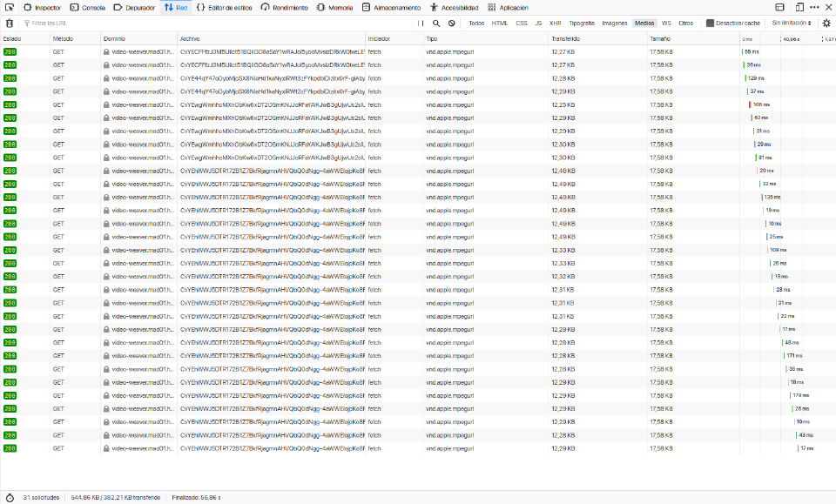Toggle the Desactivar caché checkbox
This screenshot has height=504, width=836.
pyautogui.click(x=709, y=24)
